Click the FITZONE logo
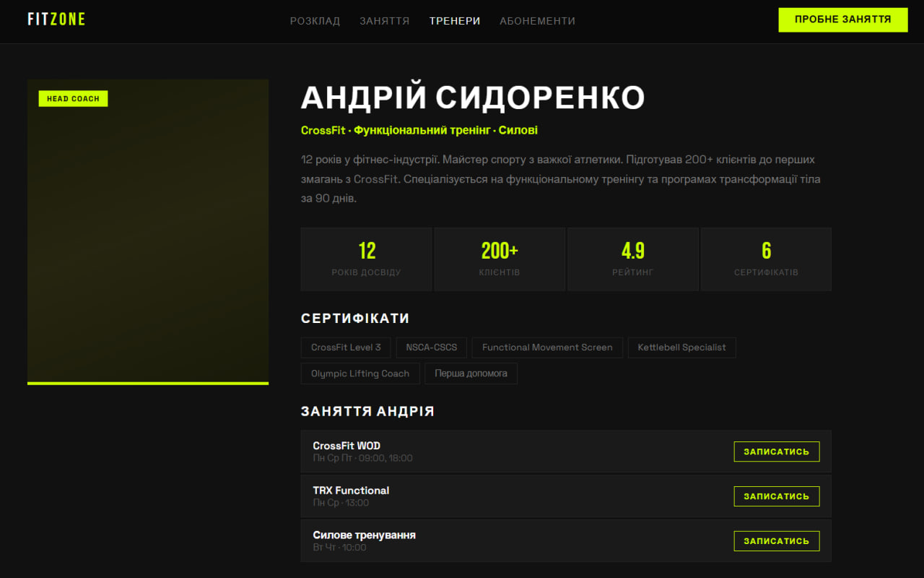The width and height of the screenshot is (924, 578). point(56,20)
